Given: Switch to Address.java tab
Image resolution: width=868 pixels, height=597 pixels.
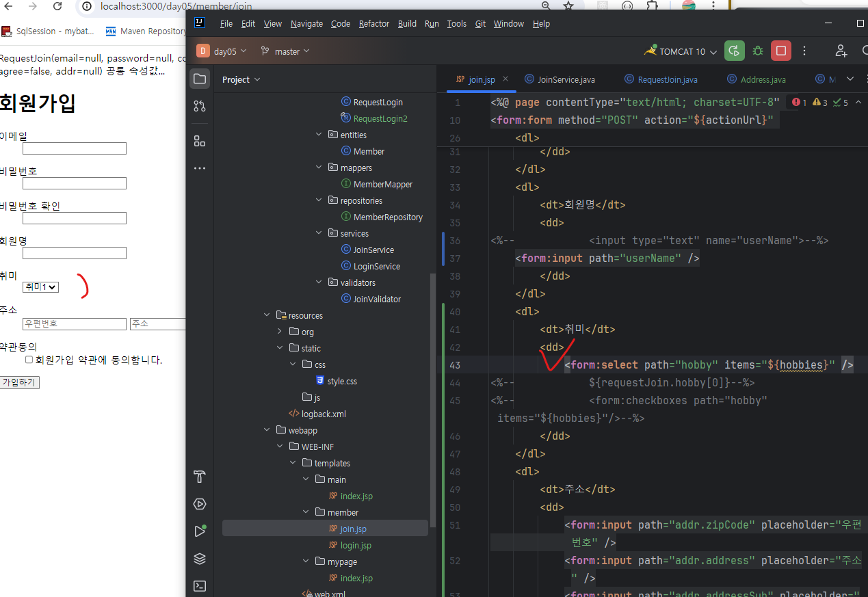Looking at the screenshot, I should pos(756,79).
